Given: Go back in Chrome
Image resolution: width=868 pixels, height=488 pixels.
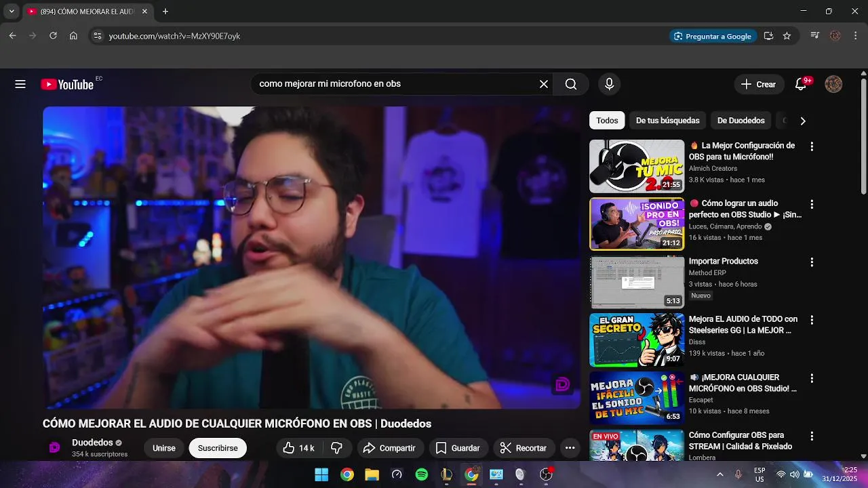Looking at the screenshot, I should coord(12,36).
